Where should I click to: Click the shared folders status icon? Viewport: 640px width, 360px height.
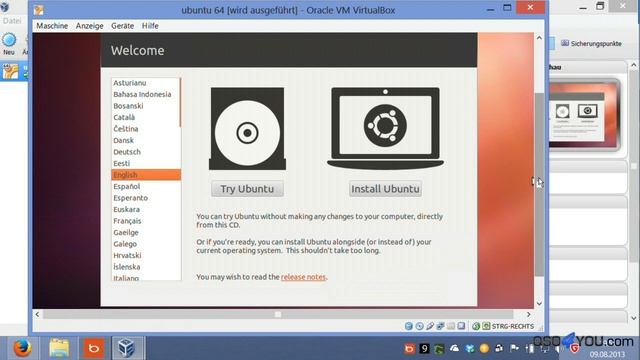tap(451, 326)
